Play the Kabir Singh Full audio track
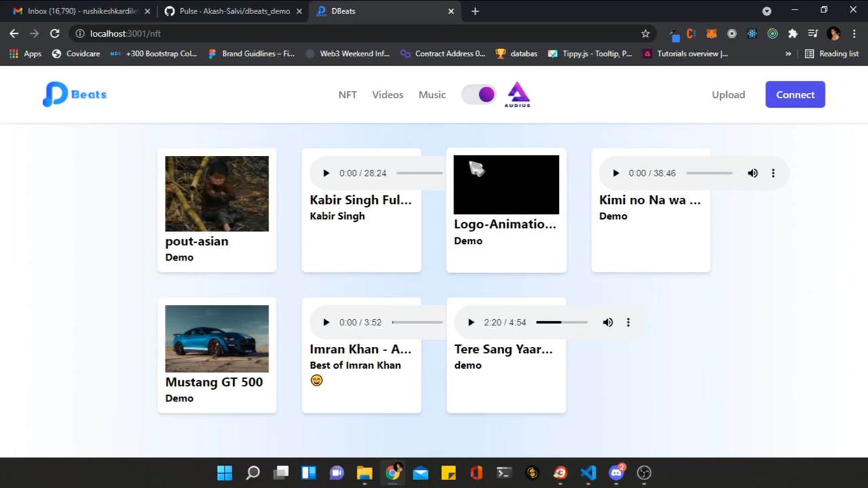 click(x=326, y=174)
